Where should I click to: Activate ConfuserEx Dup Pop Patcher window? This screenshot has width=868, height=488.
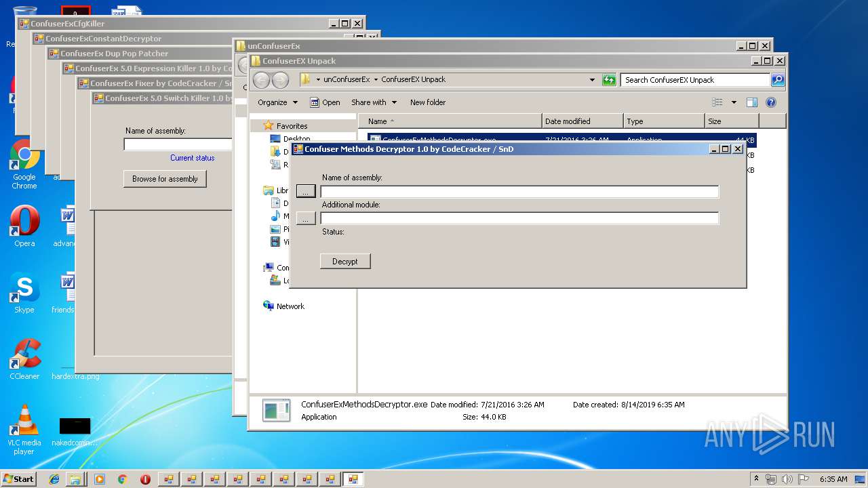coord(115,54)
